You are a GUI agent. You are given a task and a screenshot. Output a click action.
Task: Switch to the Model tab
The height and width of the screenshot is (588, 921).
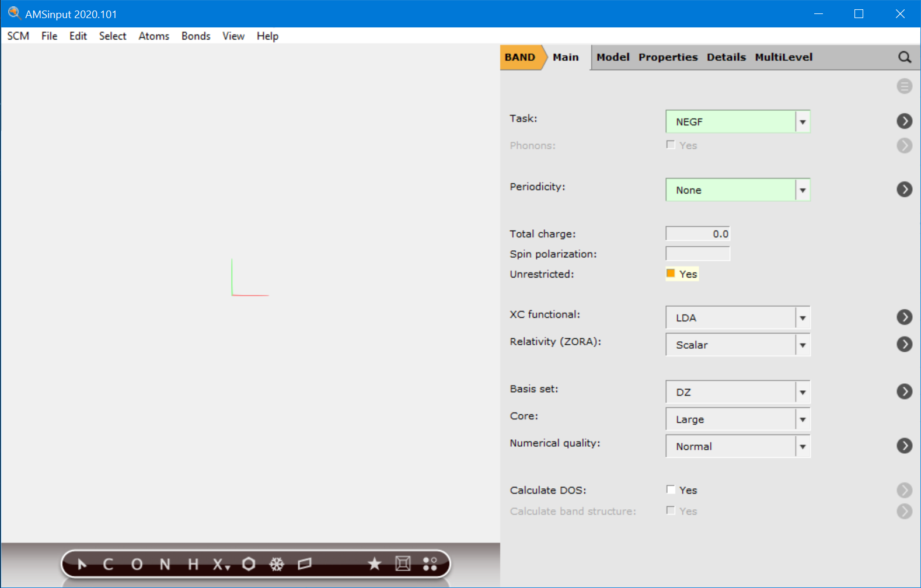pyautogui.click(x=613, y=57)
